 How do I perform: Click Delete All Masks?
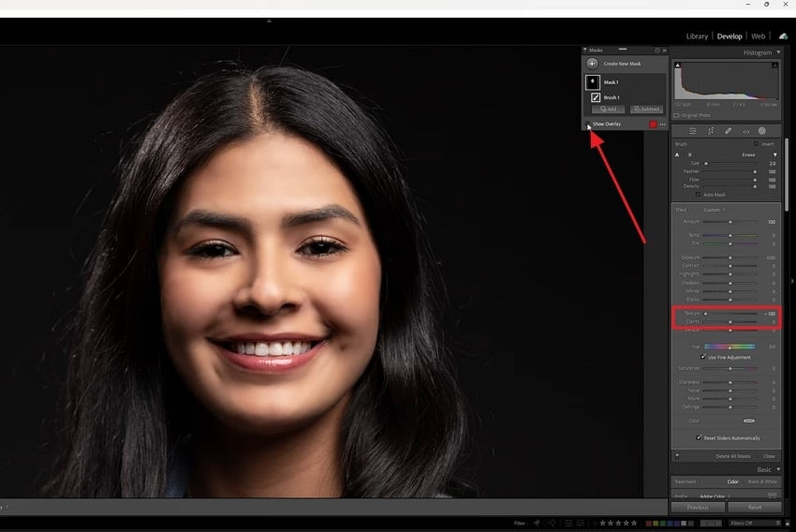[x=732, y=456]
